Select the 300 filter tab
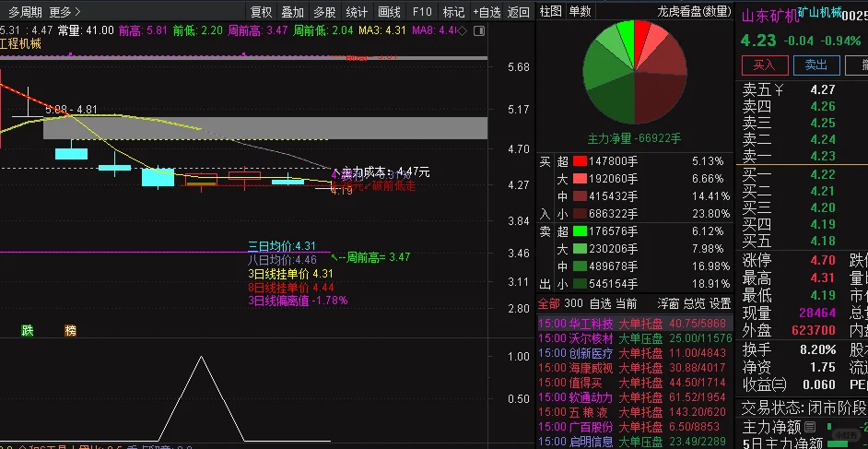Viewport: 868px width, 449px height. coord(573,303)
